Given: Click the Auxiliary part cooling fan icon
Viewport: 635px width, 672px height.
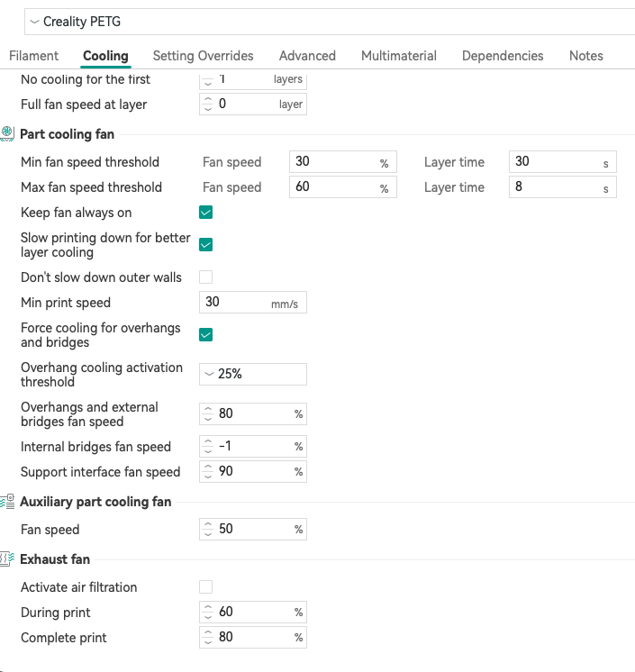Looking at the screenshot, I should coord(7,501).
